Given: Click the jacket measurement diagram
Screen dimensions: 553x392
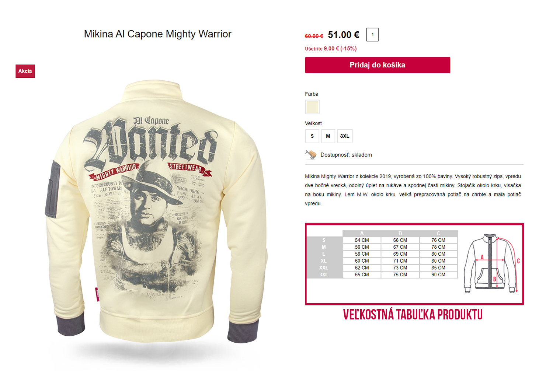Looking at the screenshot, I should (492, 263).
